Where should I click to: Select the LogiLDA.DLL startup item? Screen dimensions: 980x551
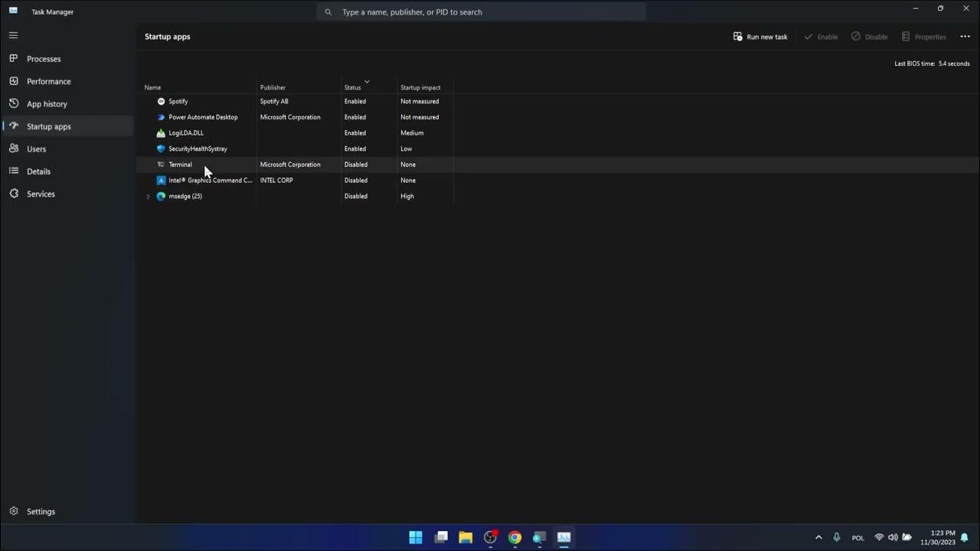point(186,132)
